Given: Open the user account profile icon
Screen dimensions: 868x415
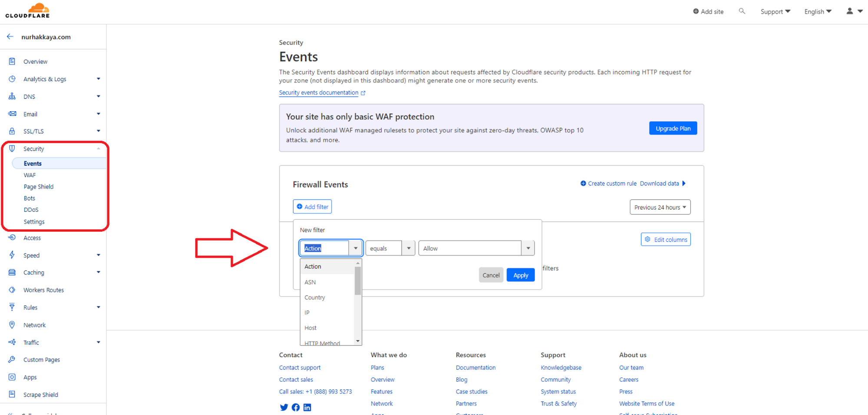Looking at the screenshot, I should pyautogui.click(x=849, y=11).
